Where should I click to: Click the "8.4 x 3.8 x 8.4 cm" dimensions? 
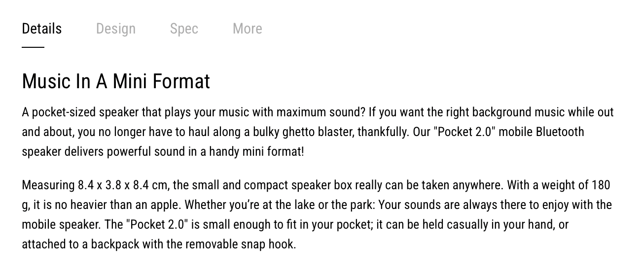pyautogui.click(x=123, y=185)
